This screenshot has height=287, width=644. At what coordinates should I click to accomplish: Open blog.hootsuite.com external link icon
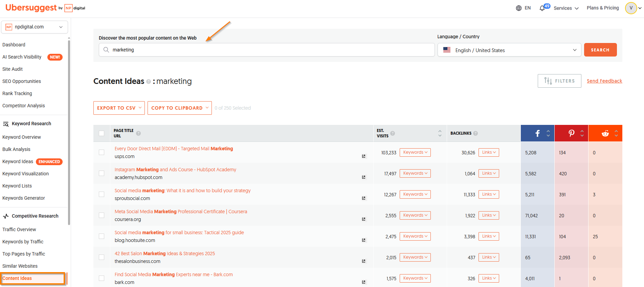(363, 240)
